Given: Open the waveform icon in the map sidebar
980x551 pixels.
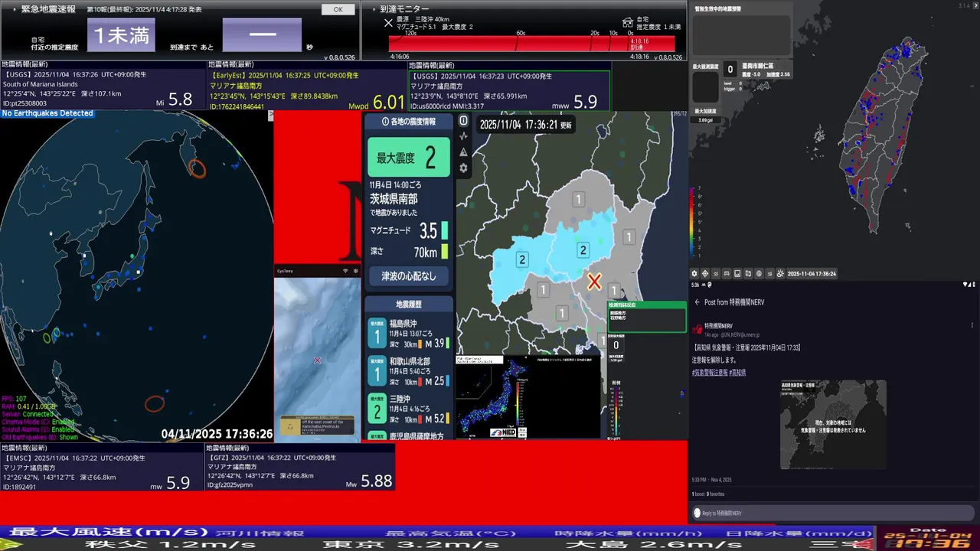Looking at the screenshot, I should point(463,136).
